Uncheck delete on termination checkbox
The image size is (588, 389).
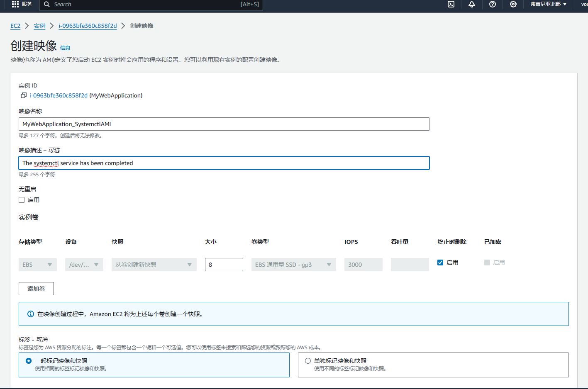440,263
